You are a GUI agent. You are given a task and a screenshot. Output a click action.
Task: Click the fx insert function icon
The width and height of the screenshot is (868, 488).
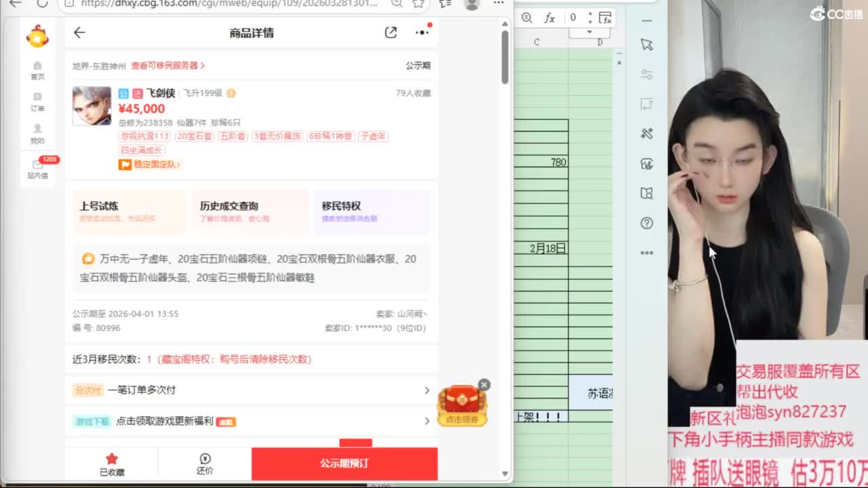(x=550, y=18)
